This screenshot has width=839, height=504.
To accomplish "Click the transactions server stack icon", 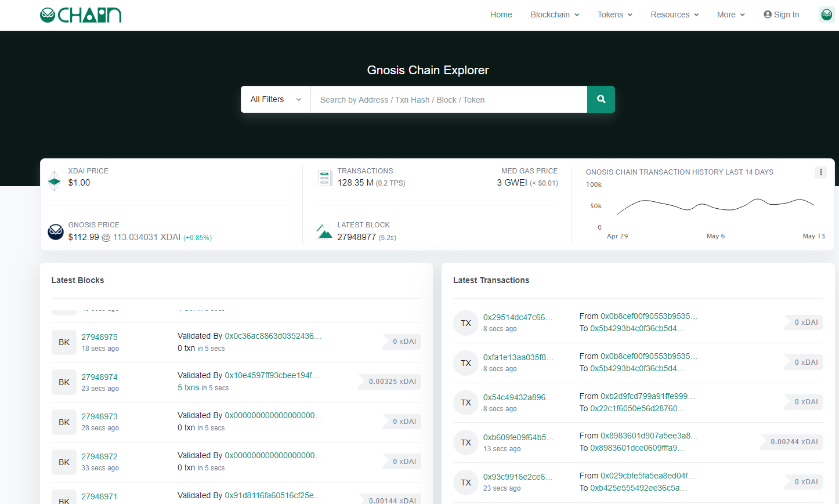I will 324,177.
